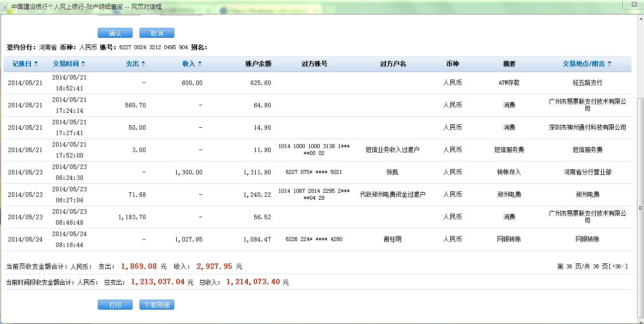Sort by the 交易地点/附言 header link
Viewport: 644px width, 324px height.
[x=583, y=64]
